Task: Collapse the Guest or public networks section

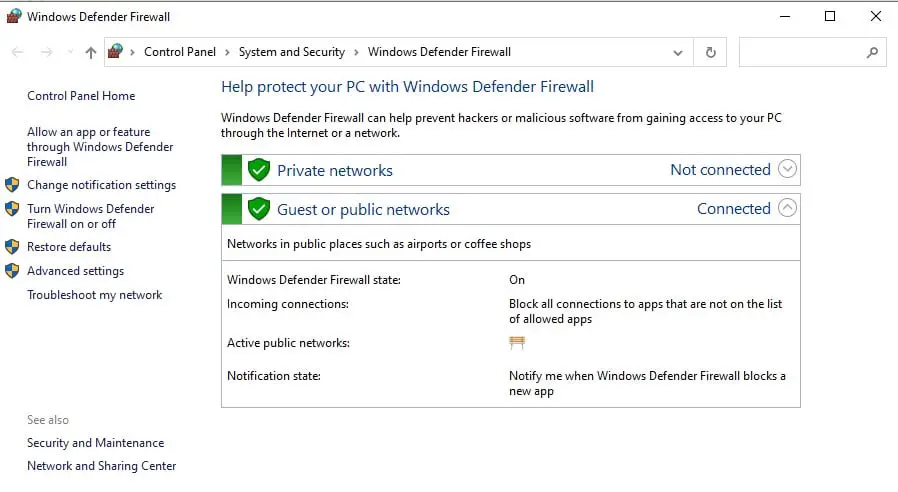Action: pos(787,208)
